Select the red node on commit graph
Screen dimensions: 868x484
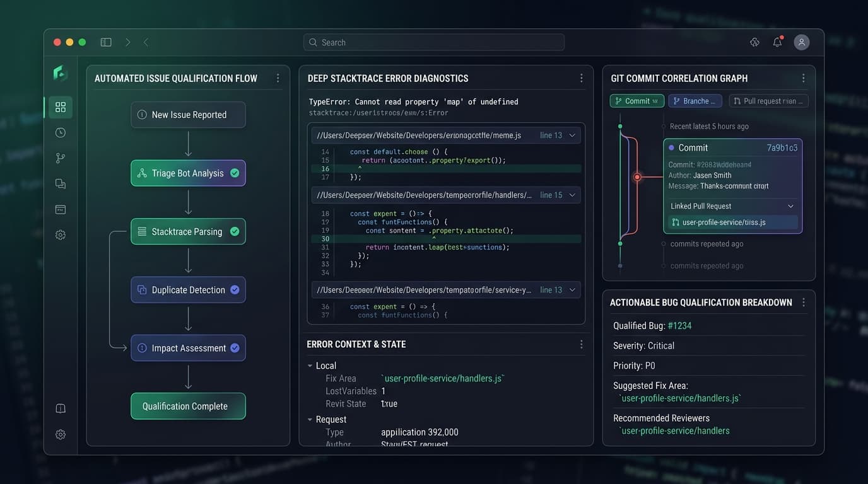tap(637, 177)
